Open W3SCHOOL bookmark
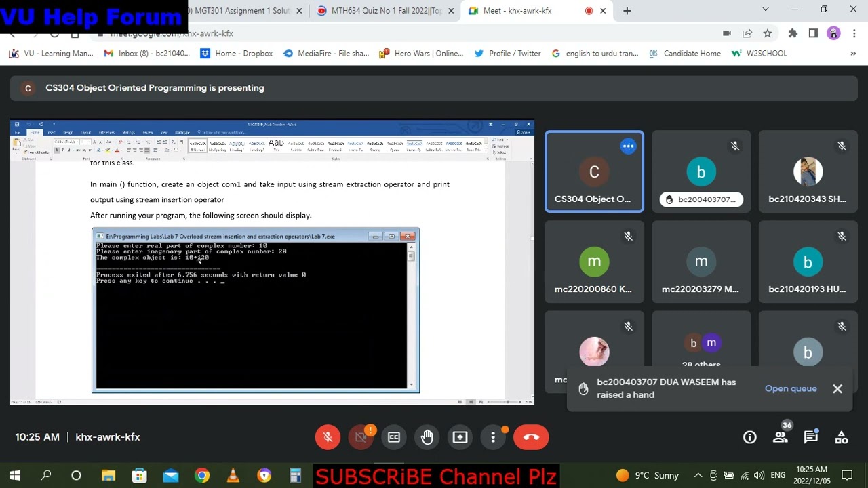The width and height of the screenshot is (868, 488). [759, 54]
